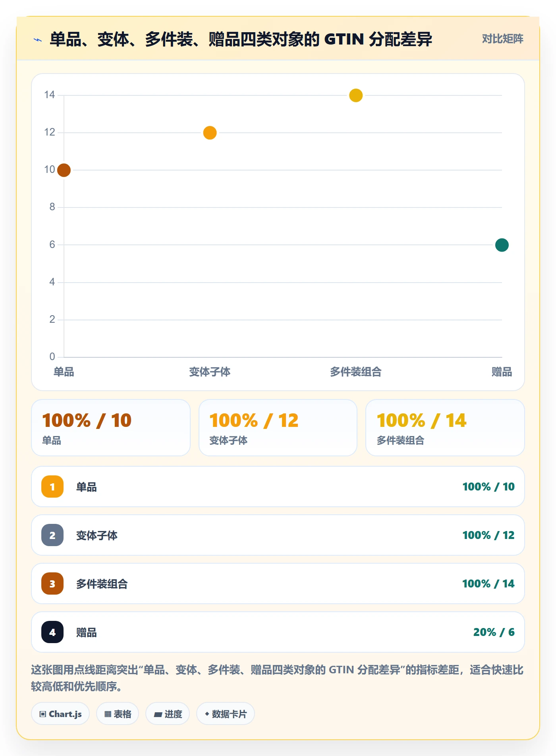Click the 20% / 6 value in the 赠品 row
Image resolution: width=556 pixels, height=756 pixels.
494,632
